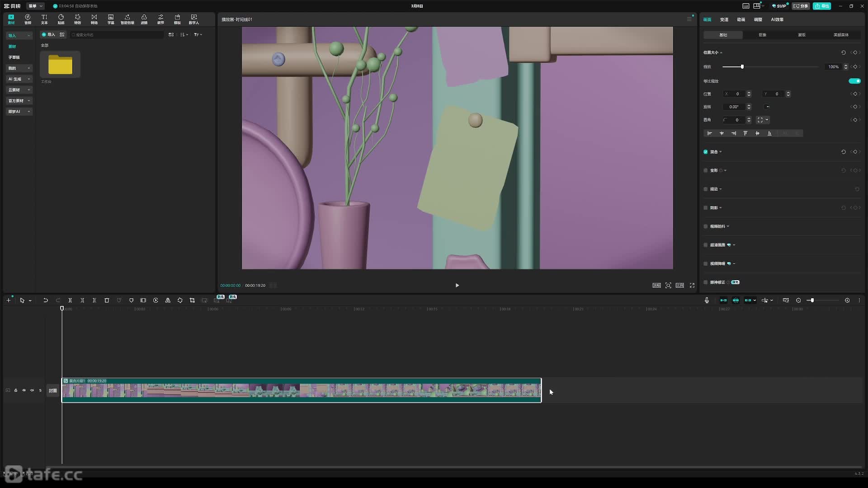Click the 滤镜 filters icon

point(144,19)
